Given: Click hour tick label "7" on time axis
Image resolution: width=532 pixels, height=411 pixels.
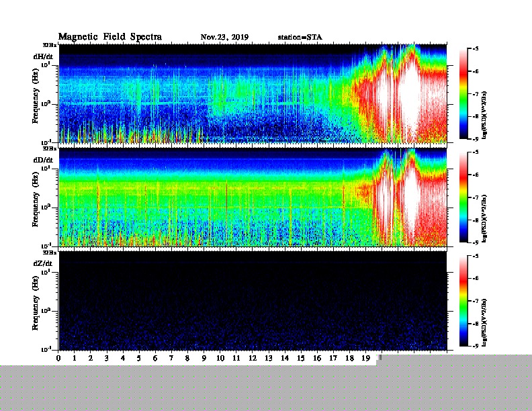Looking at the screenshot, I should [172, 358].
